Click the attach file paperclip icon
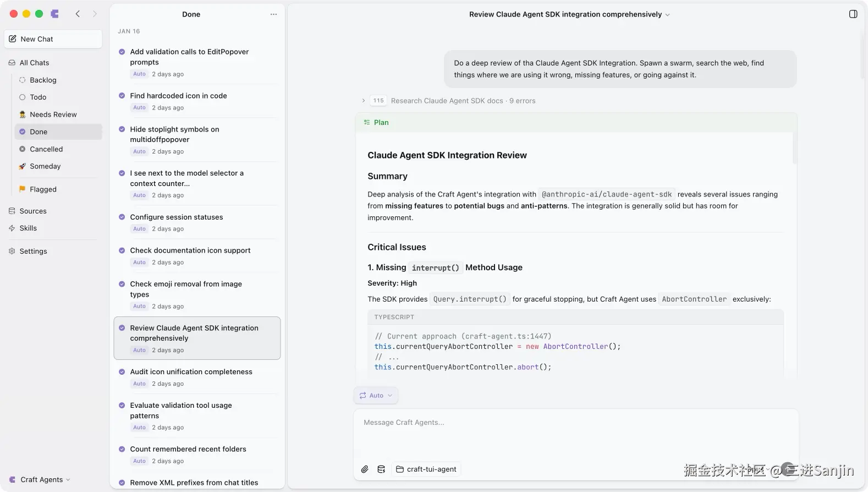 365,469
